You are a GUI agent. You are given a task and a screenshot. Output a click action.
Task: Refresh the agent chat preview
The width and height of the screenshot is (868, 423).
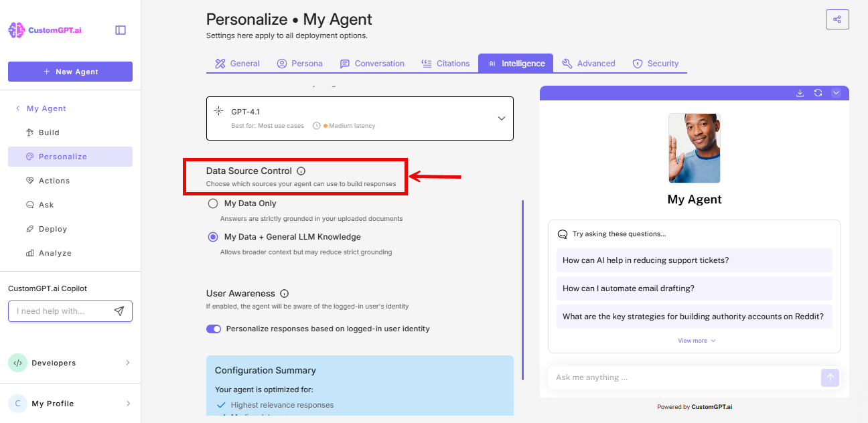(818, 93)
